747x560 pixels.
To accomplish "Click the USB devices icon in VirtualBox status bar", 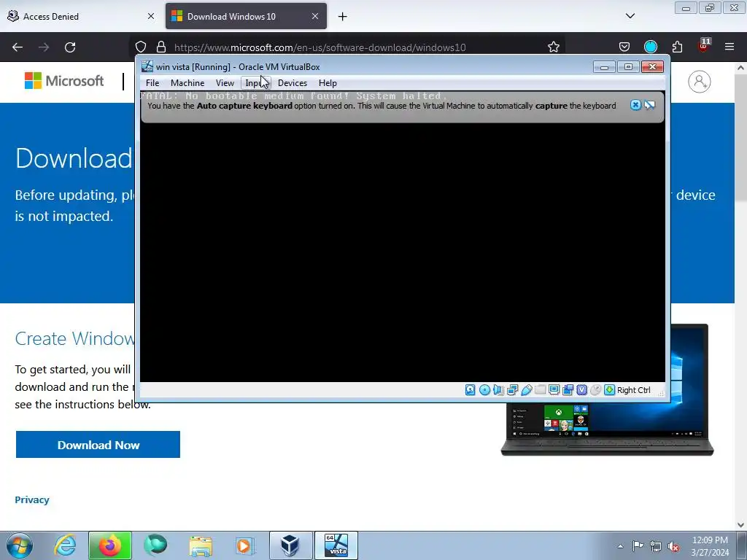I will coord(527,390).
